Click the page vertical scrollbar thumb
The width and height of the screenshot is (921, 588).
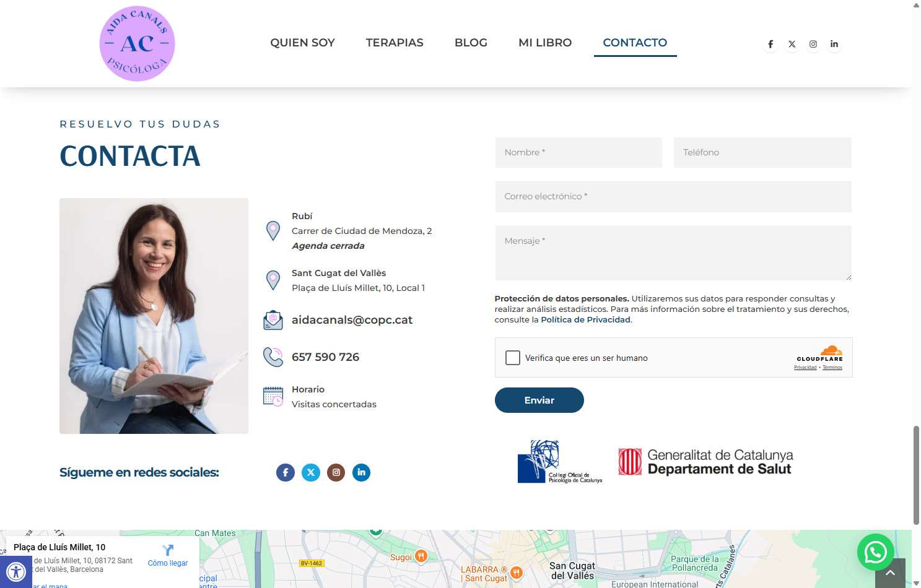click(916, 474)
